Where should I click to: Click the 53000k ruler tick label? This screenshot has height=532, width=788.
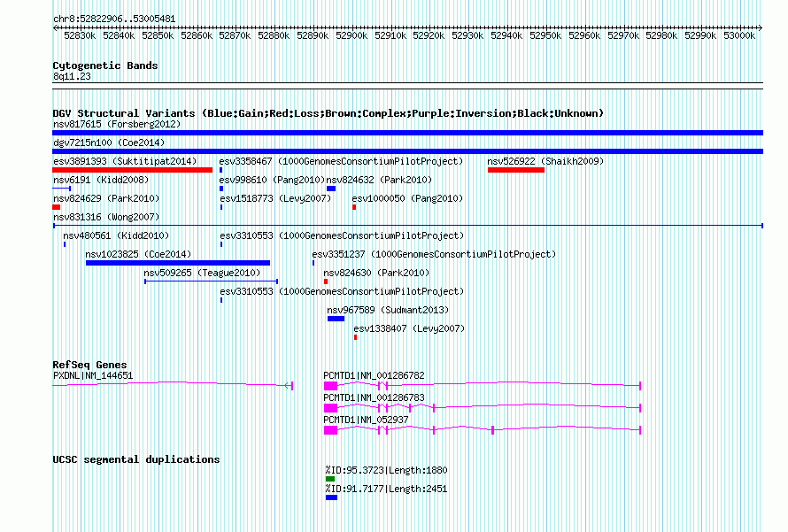click(x=739, y=35)
